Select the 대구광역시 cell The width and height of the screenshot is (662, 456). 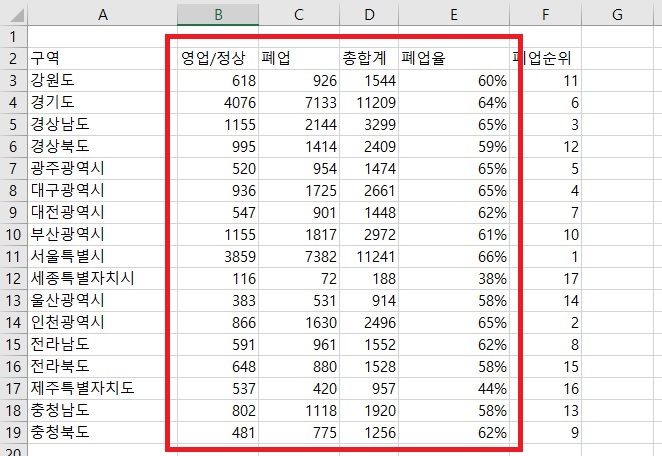coord(103,190)
